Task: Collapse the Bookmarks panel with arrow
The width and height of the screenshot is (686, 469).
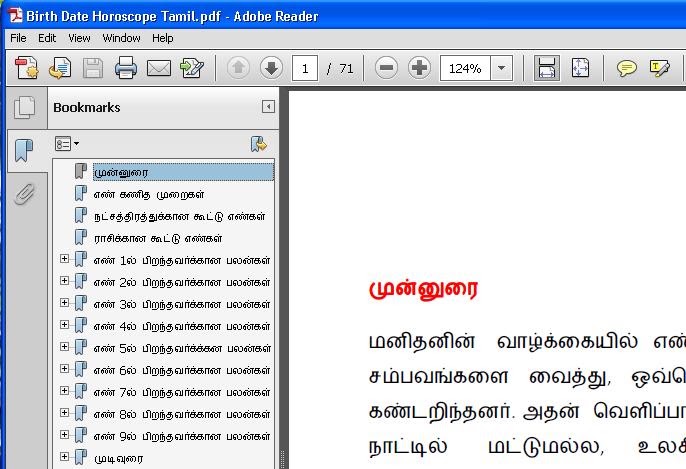Action: coord(268,107)
